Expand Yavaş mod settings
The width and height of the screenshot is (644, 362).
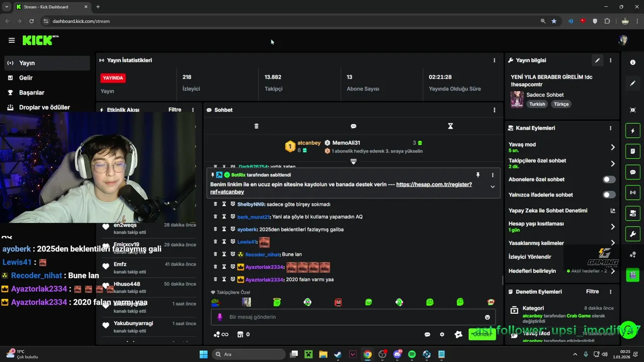[x=613, y=147]
